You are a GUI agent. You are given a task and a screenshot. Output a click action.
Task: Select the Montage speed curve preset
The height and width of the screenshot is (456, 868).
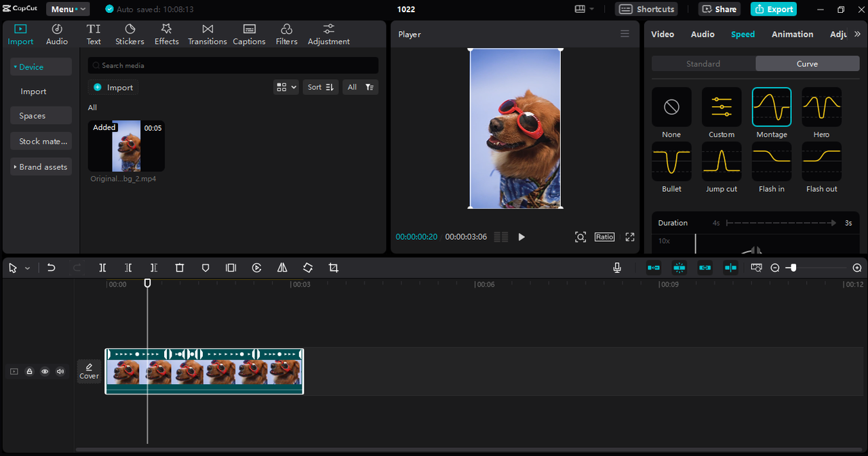click(x=771, y=107)
